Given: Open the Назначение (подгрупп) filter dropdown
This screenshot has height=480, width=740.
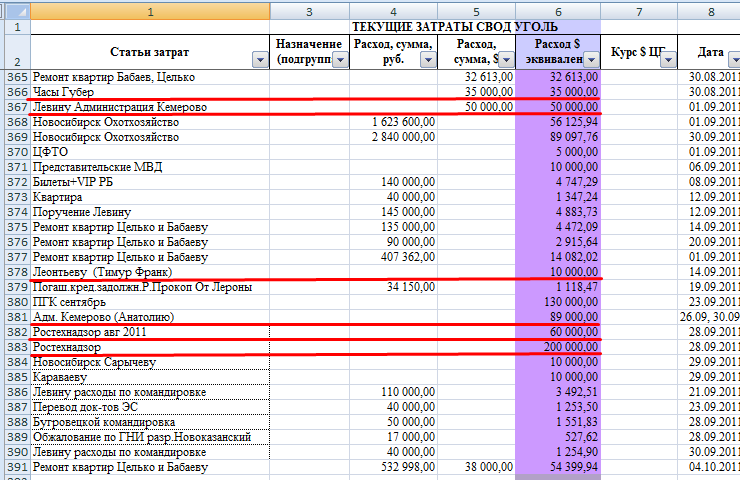Looking at the screenshot, I should (x=339, y=60).
